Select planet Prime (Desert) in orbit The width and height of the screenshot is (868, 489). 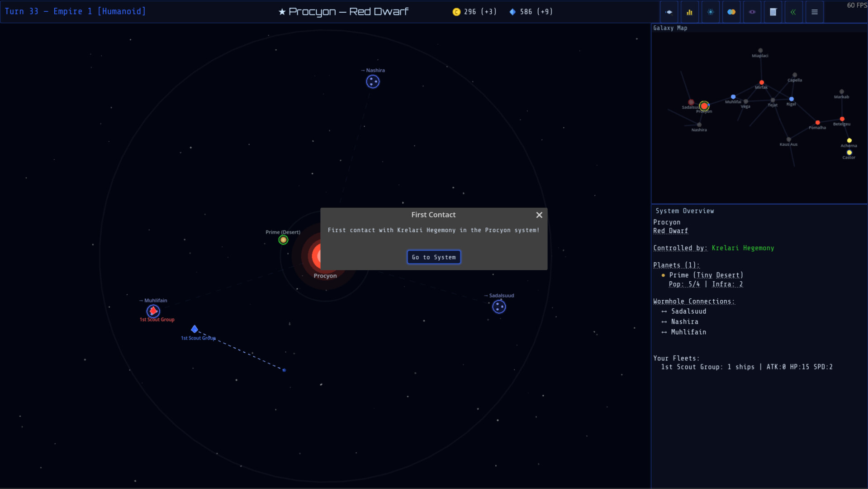(283, 240)
